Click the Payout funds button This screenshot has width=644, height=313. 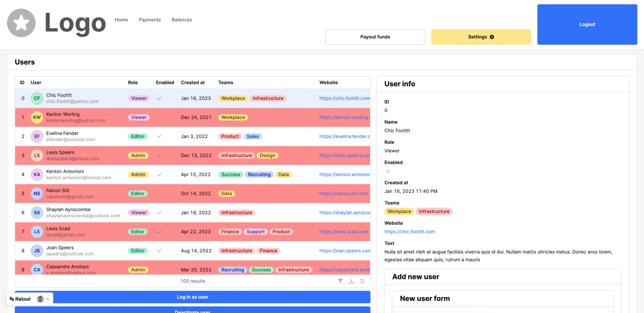(x=375, y=37)
